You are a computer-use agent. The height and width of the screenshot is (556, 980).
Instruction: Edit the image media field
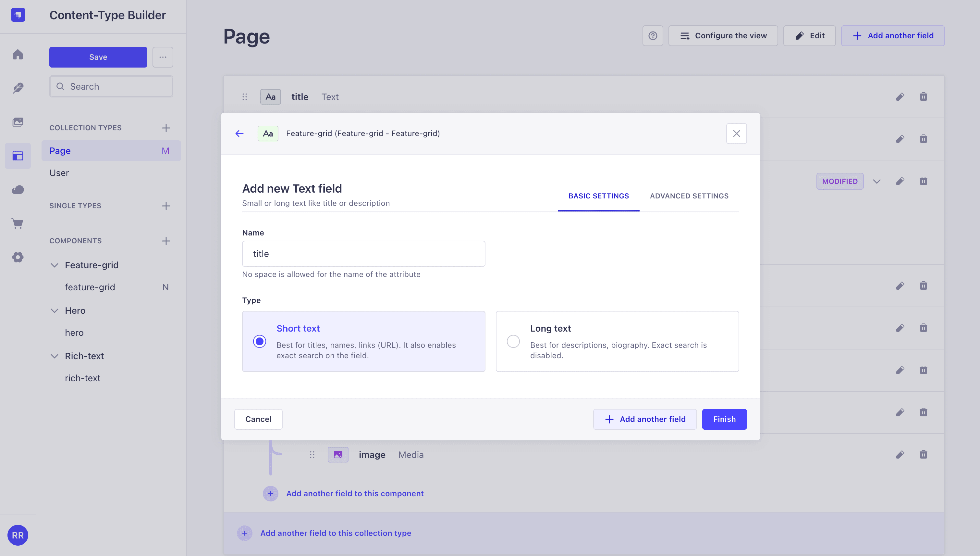click(900, 454)
